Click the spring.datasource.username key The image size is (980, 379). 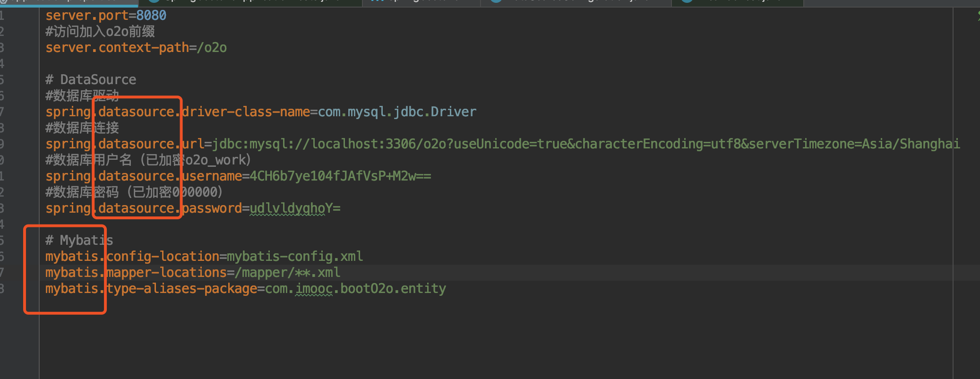coord(144,176)
